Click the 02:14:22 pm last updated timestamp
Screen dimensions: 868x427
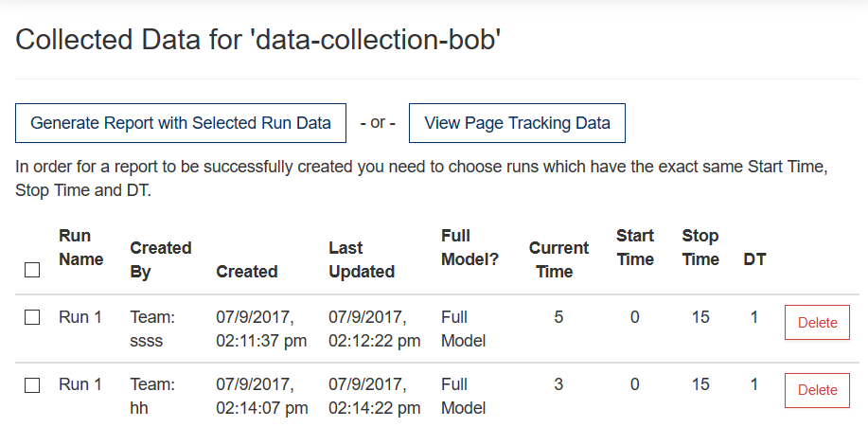[x=374, y=408]
